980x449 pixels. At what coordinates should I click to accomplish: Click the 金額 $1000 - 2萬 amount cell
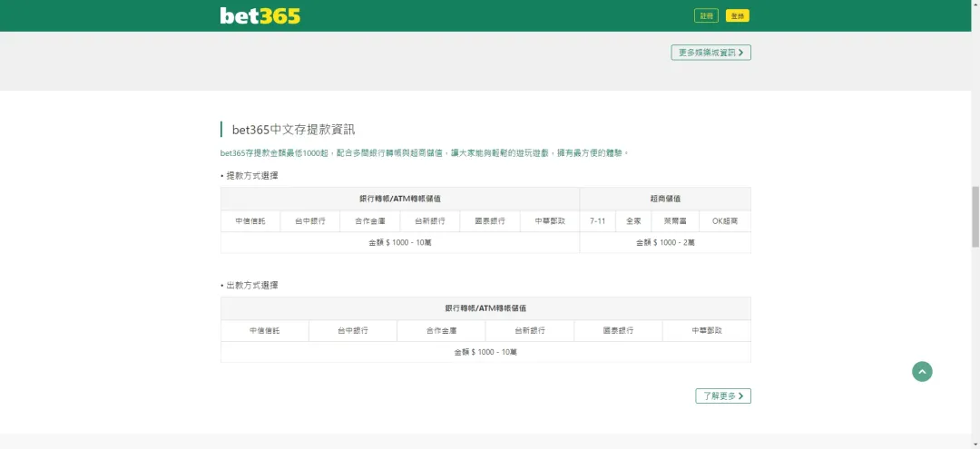click(665, 242)
